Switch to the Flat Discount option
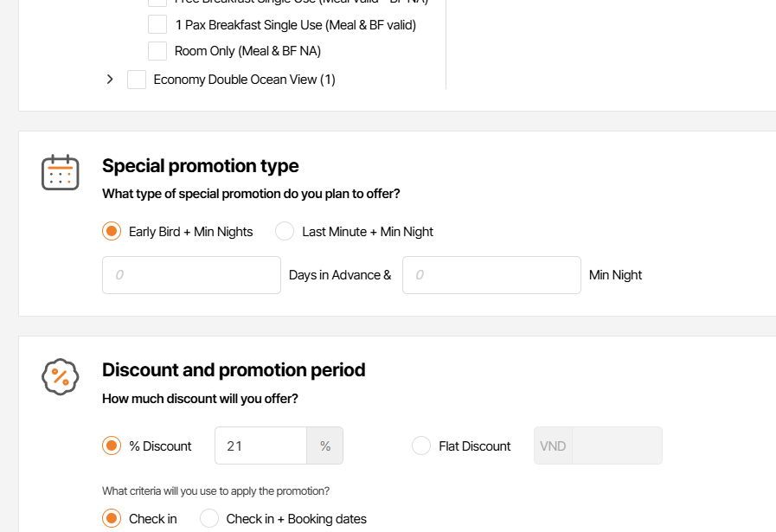Screen dimensions: 776x532 click(421, 446)
